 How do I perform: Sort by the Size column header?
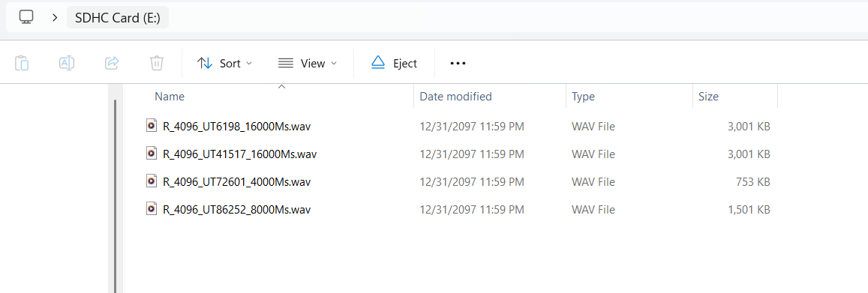click(708, 96)
